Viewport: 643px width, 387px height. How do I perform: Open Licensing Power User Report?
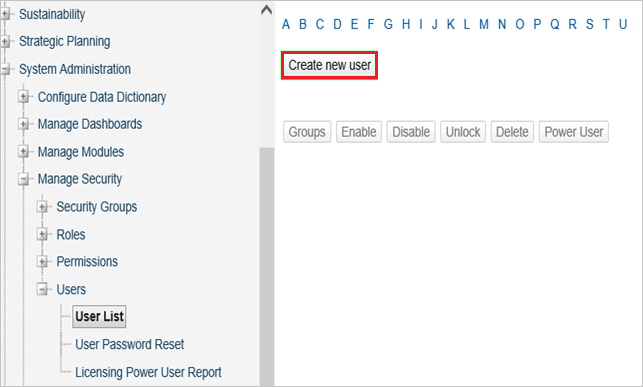click(x=148, y=372)
